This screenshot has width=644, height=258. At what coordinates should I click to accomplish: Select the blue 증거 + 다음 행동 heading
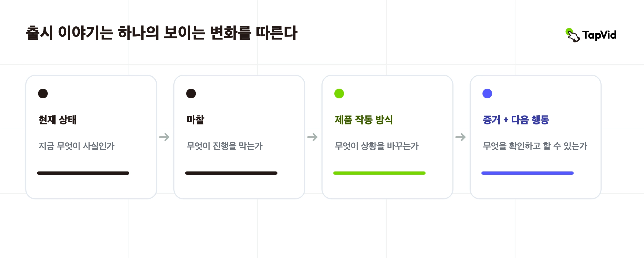(x=516, y=120)
